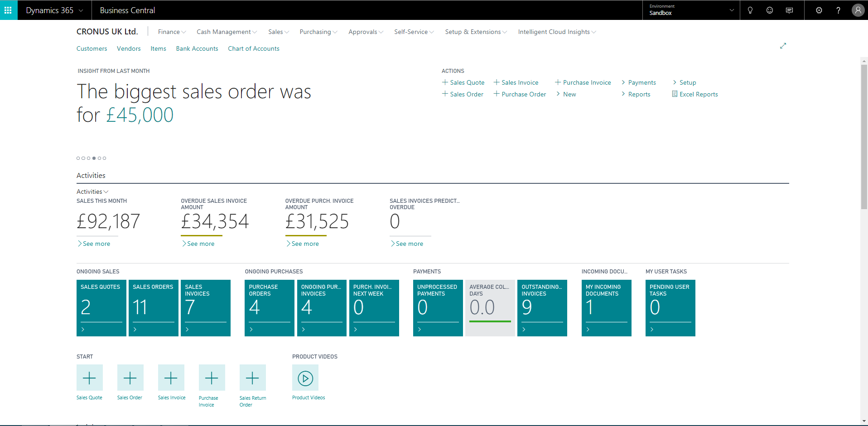Go to Vendors list
Viewport: 868px width, 426px height.
point(129,48)
